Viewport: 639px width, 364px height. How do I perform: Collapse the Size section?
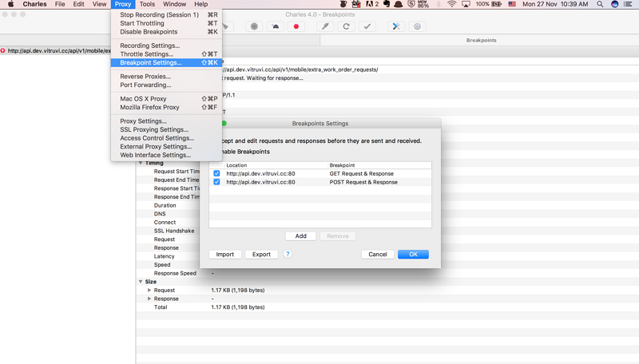141,281
